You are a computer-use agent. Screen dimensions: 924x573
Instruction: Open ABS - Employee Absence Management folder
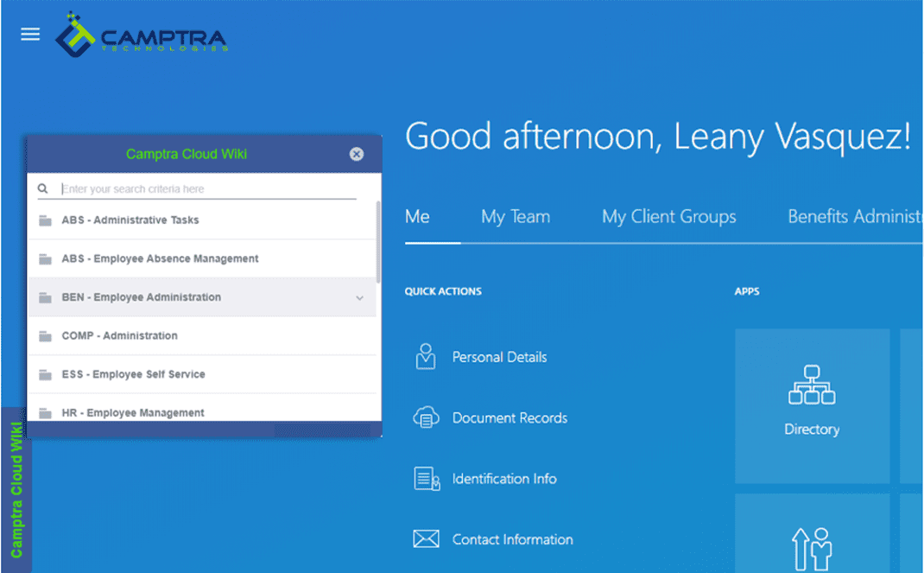[x=160, y=258]
